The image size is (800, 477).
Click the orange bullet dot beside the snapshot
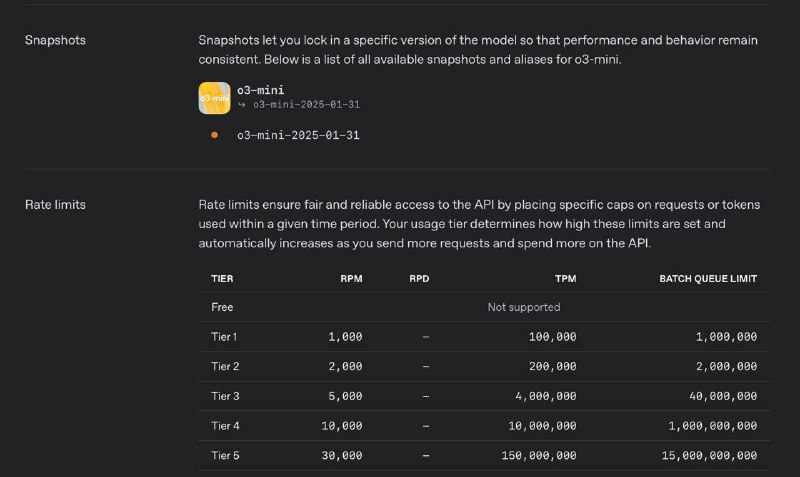(x=214, y=135)
